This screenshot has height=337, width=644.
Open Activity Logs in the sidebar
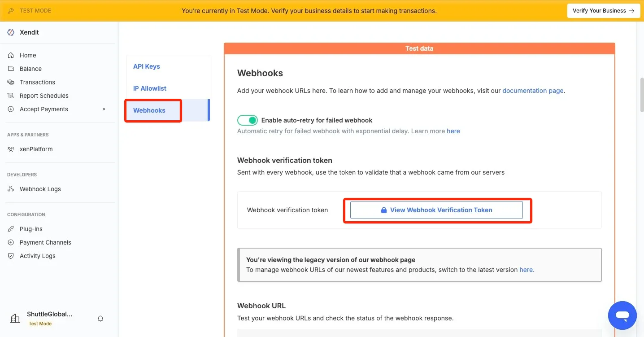[x=38, y=256]
